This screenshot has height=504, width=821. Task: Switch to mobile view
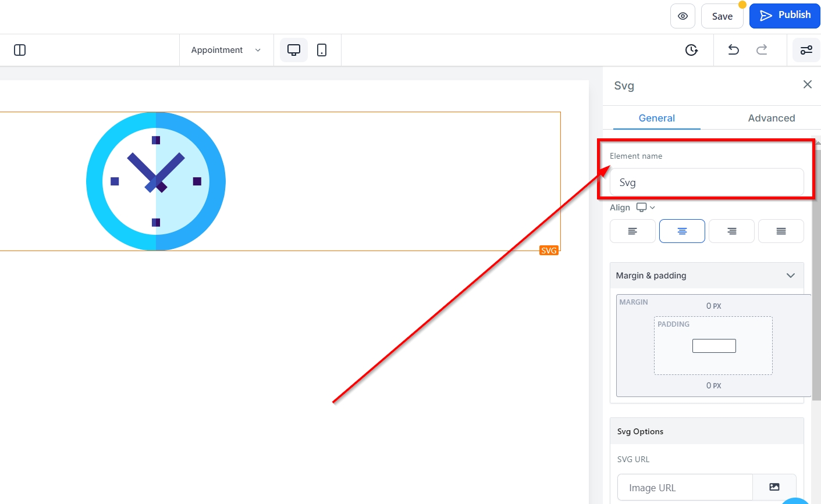[322, 50]
